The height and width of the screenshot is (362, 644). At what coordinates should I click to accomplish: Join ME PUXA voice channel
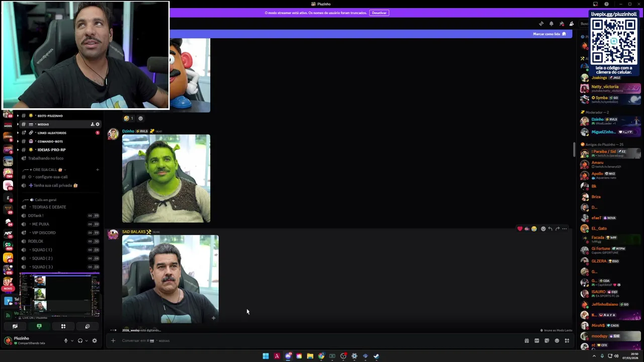tap(60, 224)
